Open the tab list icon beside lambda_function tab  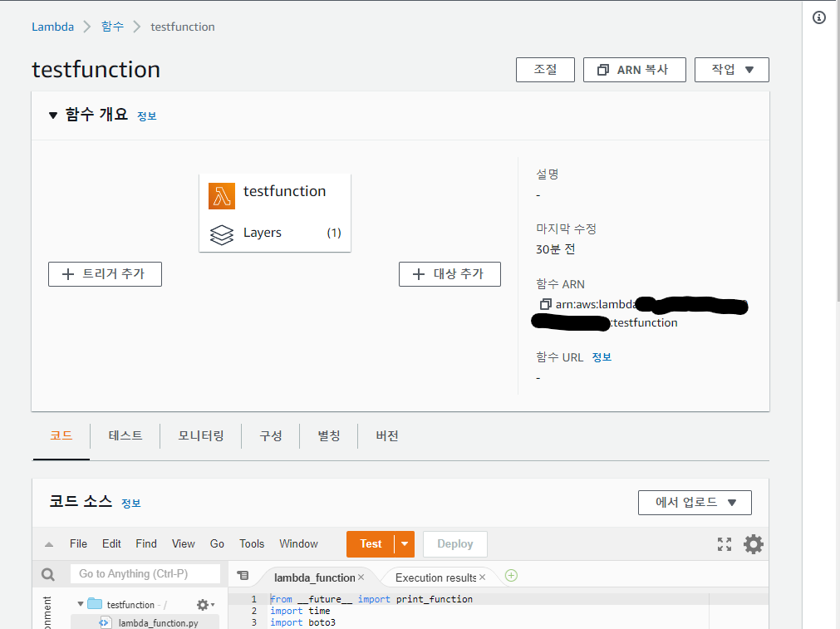point(243,576)
